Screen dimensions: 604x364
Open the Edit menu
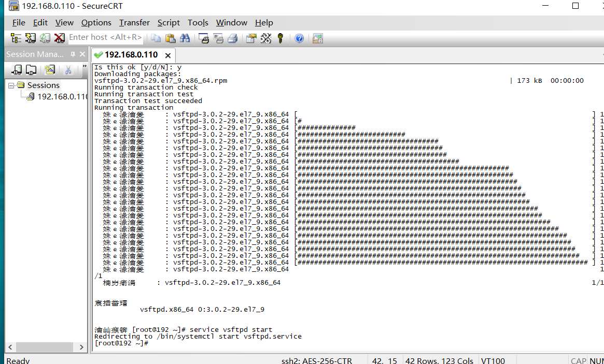click(x=40, y=23)
